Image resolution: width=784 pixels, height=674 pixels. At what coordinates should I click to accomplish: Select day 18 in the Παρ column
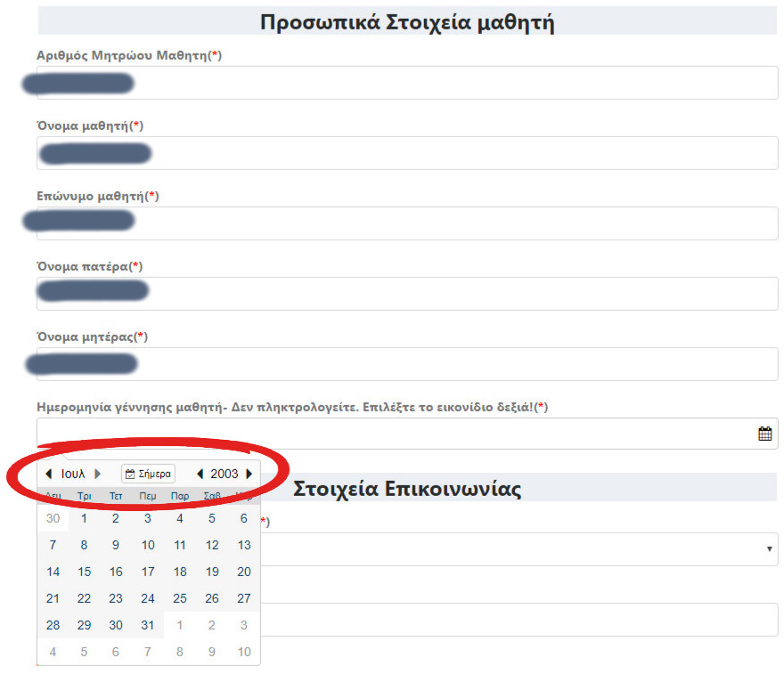tap(180, 572)
